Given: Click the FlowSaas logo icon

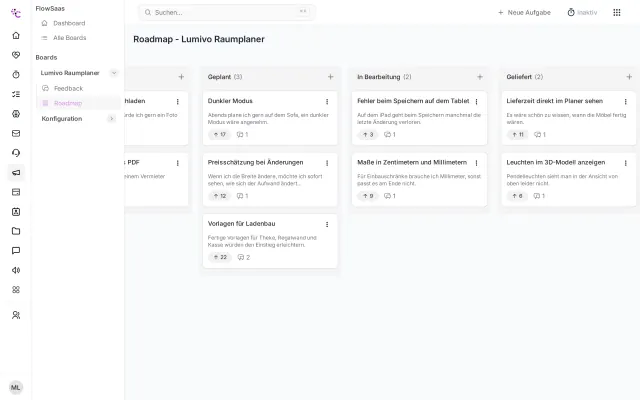Looking at the screenshot, I should point(16,13).
